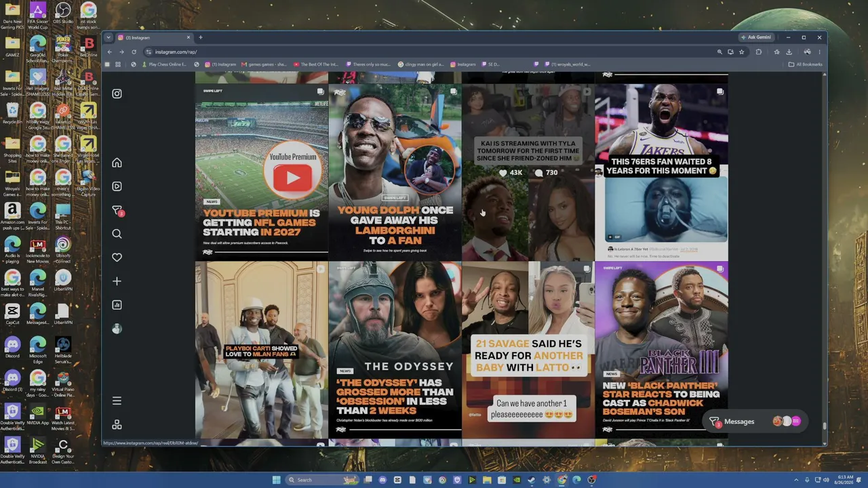
Task: Bookmark this page with the star icon
Action: 741,52
